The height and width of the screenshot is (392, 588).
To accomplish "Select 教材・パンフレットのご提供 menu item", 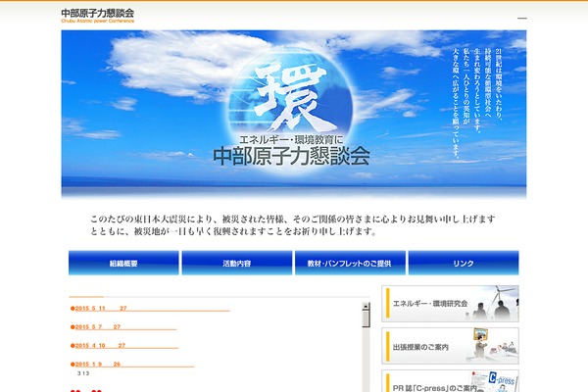I will pos(350,264).
